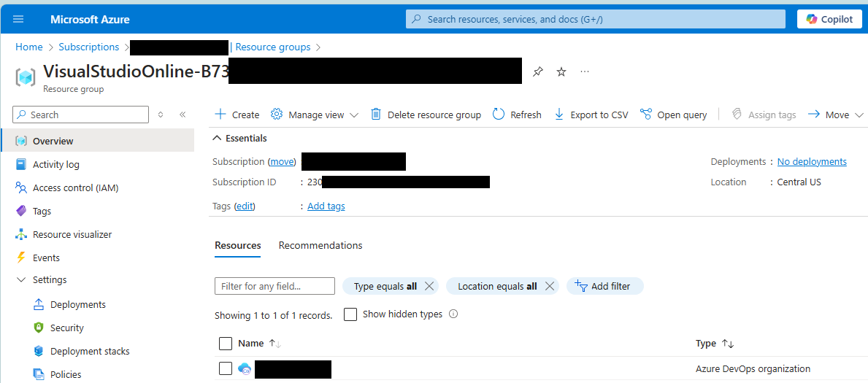The width and height of the screenshot is (868, 383).
Task: Click the global search resources field
Action: 596,19
